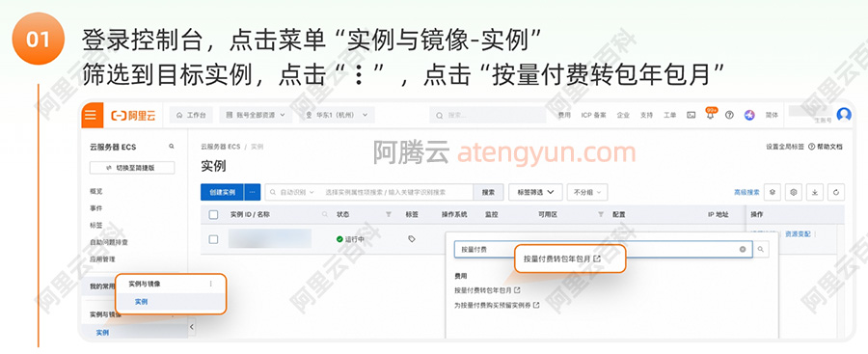Click the 搜索 button
The height and width of the screenshot is (354, 868).
coord(488,192)
